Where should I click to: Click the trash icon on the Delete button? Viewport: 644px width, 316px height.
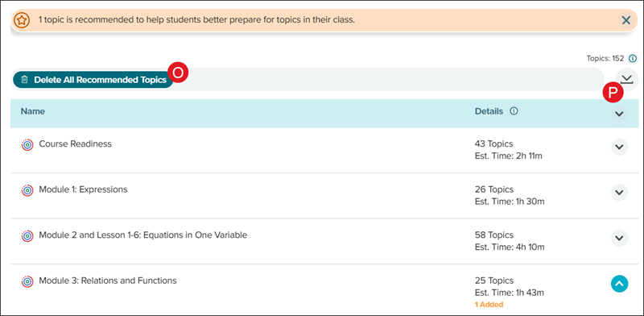(25, 80)
